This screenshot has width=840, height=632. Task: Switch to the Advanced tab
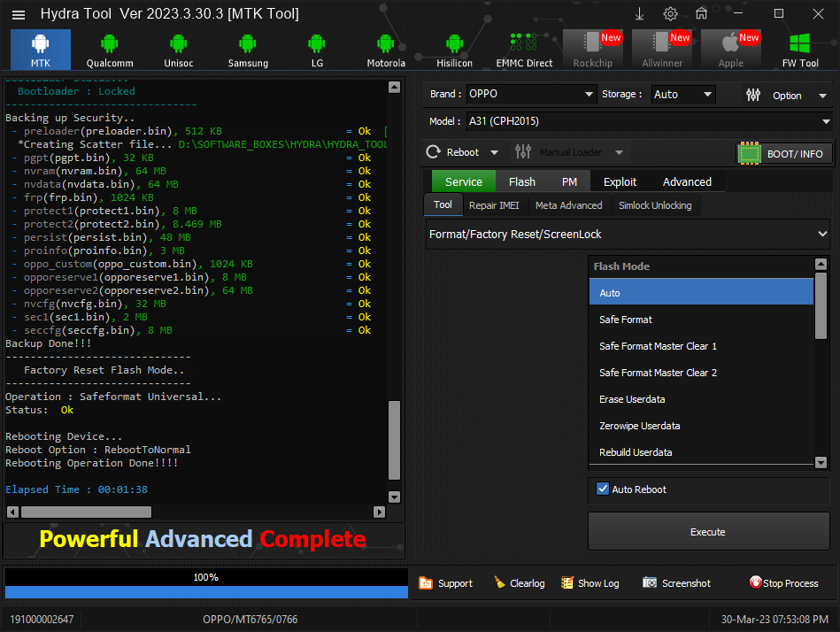[x=687, y=181]
